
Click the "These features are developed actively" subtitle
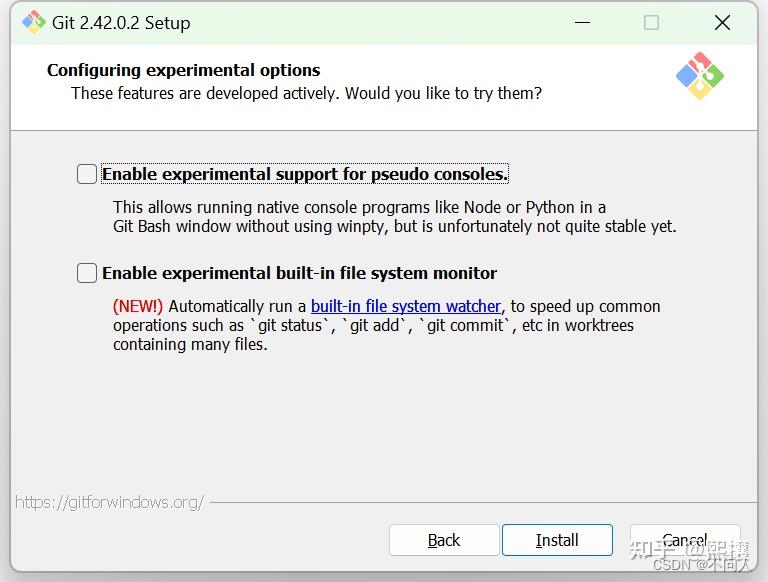click(306, 93)
